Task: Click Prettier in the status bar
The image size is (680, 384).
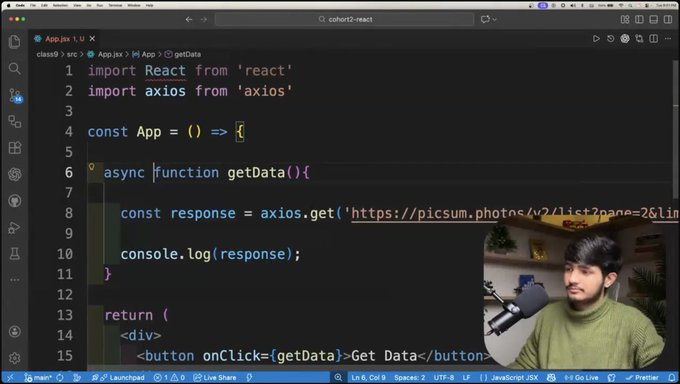Action: (642, 377)
